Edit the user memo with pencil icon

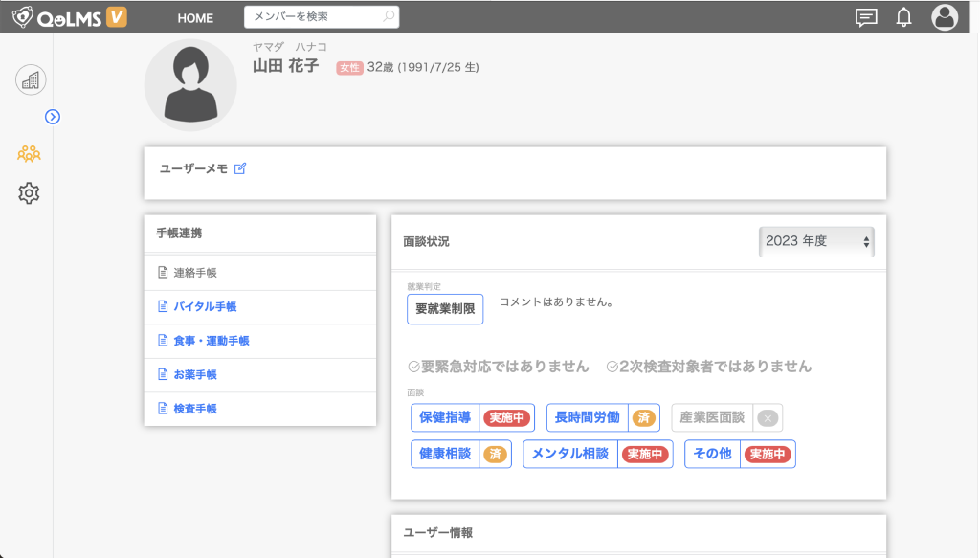click(240, 168)
